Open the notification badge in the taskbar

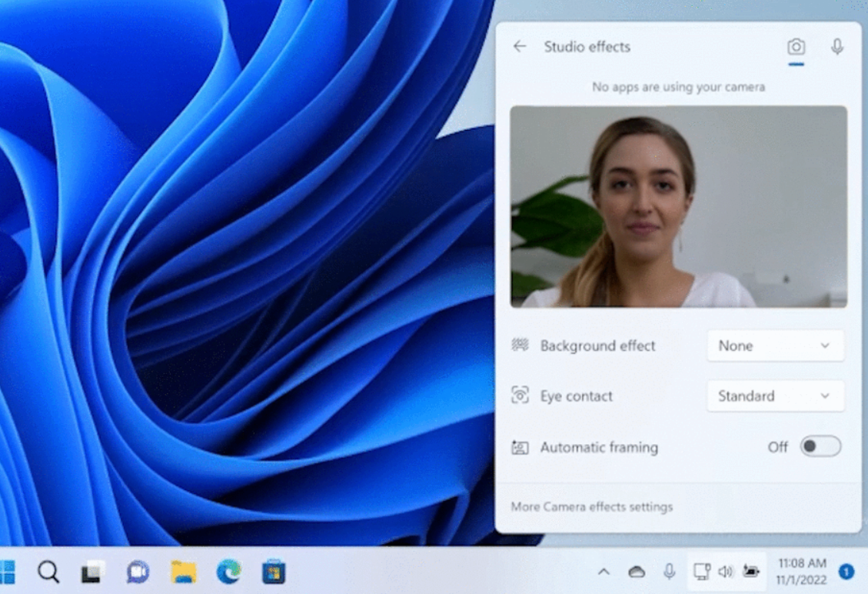pyautogui.click(x=846, y=572)
